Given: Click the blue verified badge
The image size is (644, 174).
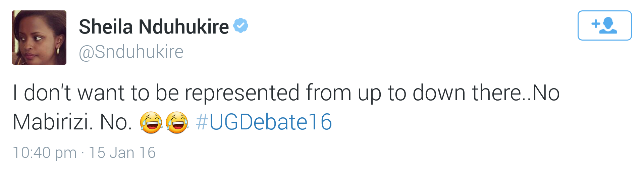Looking at the screenshot, I should point(240,25).
